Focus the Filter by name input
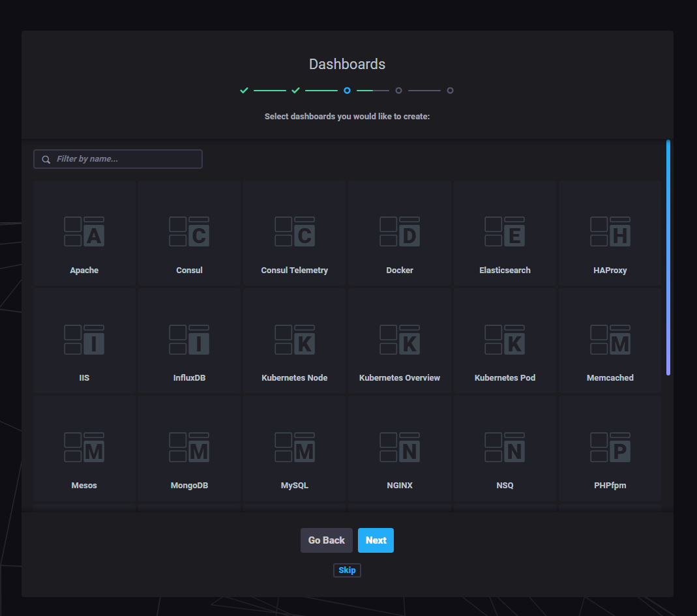Screen dimensions: 697x616 [x=118, y=159]
